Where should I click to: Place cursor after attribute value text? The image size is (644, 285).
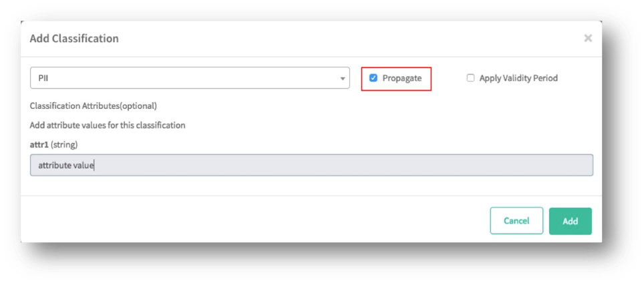pyautogui.click(x=94, y=166)
